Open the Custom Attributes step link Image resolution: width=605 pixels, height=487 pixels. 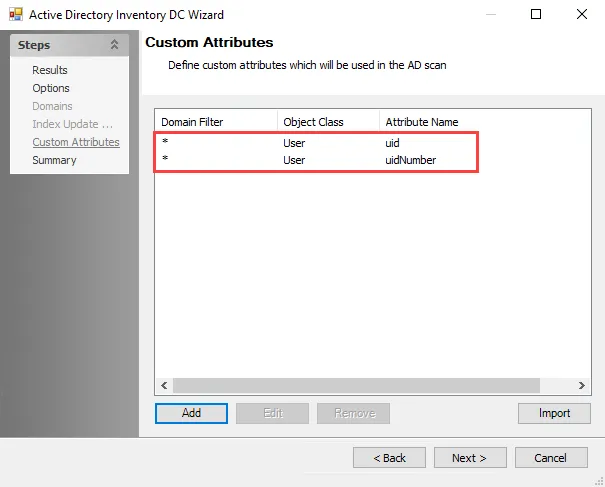pyautogui.click(x=76, y=142)
